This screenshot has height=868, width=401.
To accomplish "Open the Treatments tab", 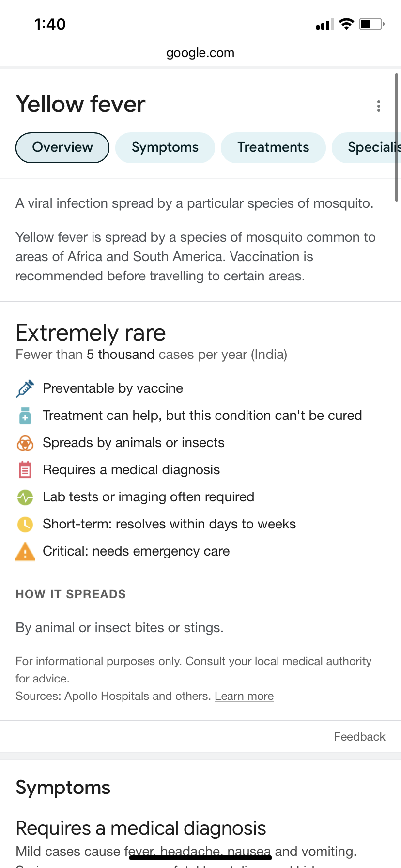I will (x=273, y=148).
